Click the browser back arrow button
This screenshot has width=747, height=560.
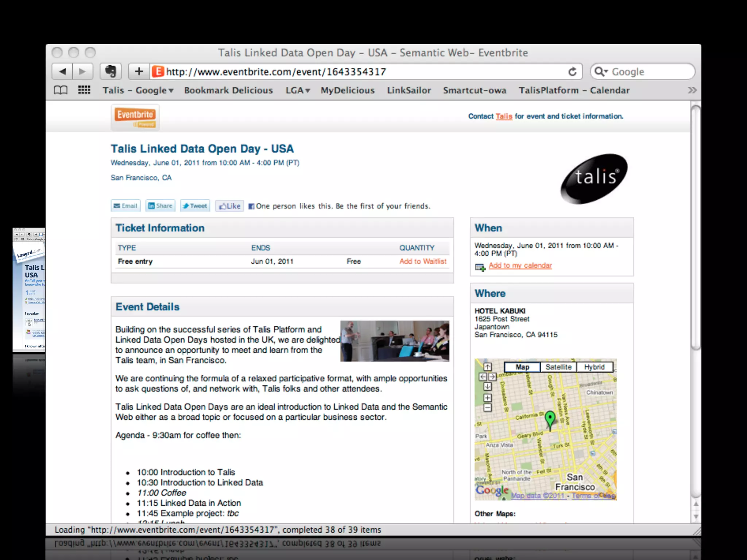pyautogui.click(x=62, y=71)
